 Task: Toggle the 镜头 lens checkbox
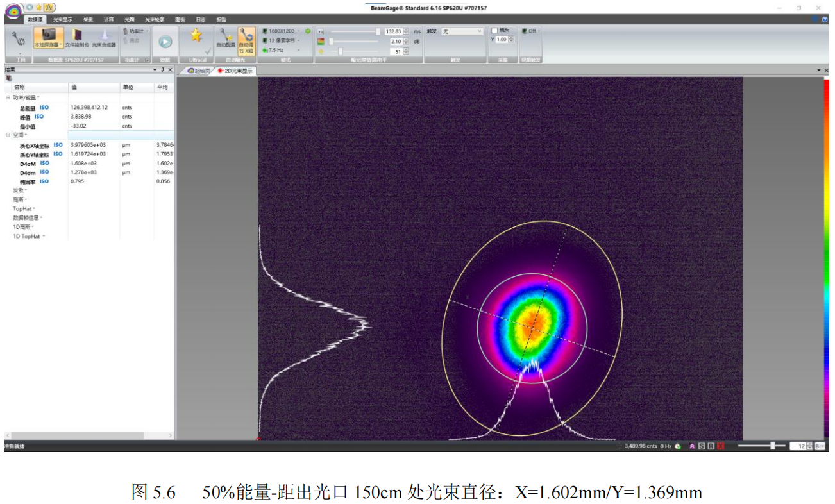coord(494,30)
